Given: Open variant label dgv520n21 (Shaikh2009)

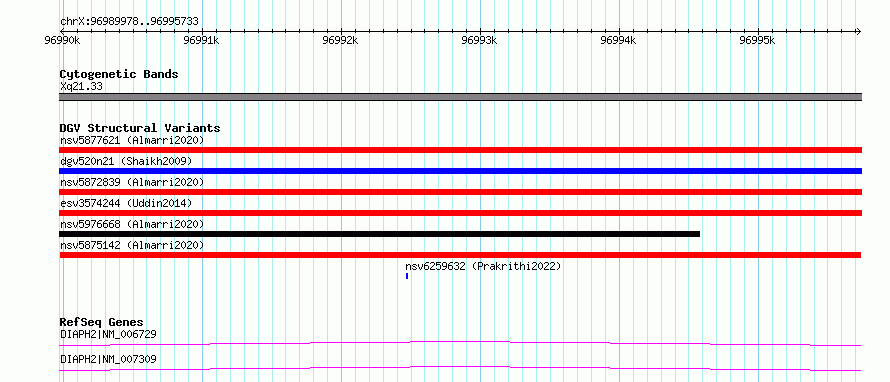Looking at the screenshot, I should [126, 161].
